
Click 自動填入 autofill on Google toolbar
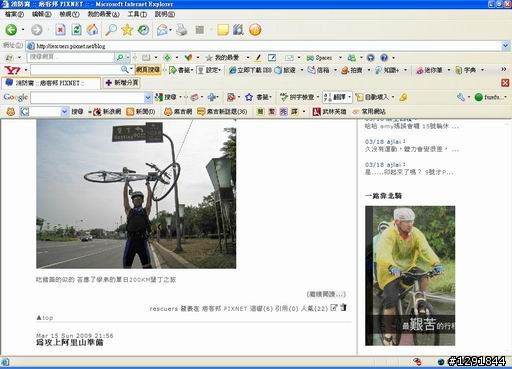click(x=373, y=97)
